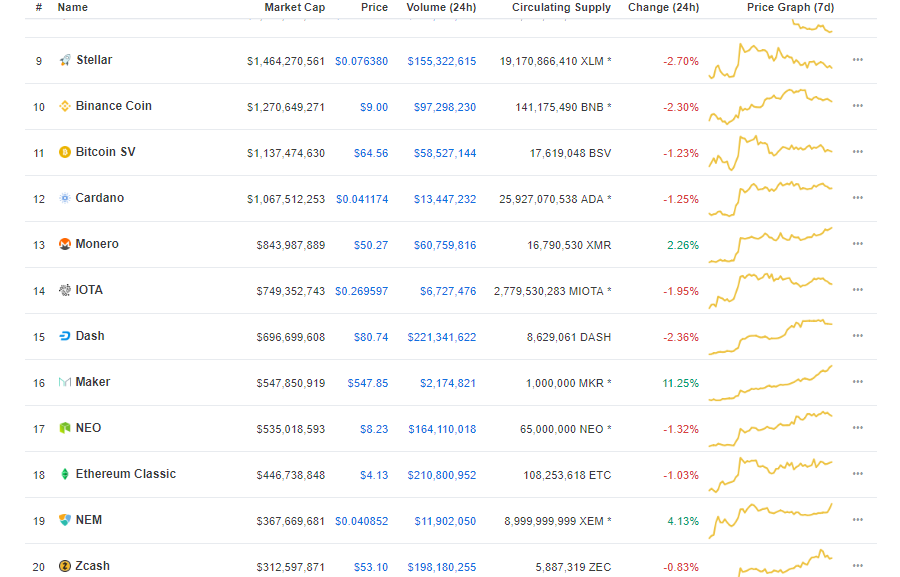Click Dash's volume $221,341,622
The width and height of the screenshot is (900, 577).
pos(442,337)
